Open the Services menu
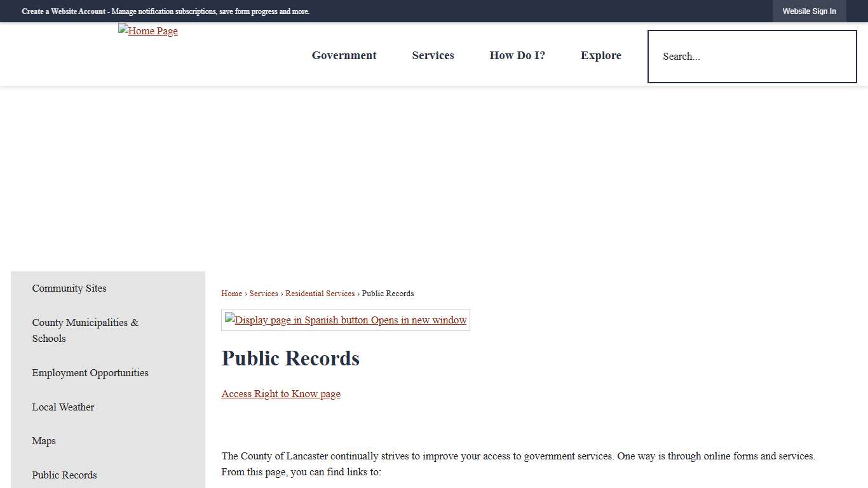 433,55
